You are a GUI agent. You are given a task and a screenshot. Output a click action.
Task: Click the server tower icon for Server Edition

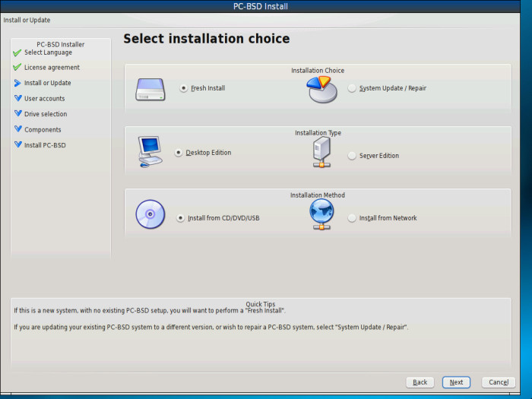pos(321,152)
